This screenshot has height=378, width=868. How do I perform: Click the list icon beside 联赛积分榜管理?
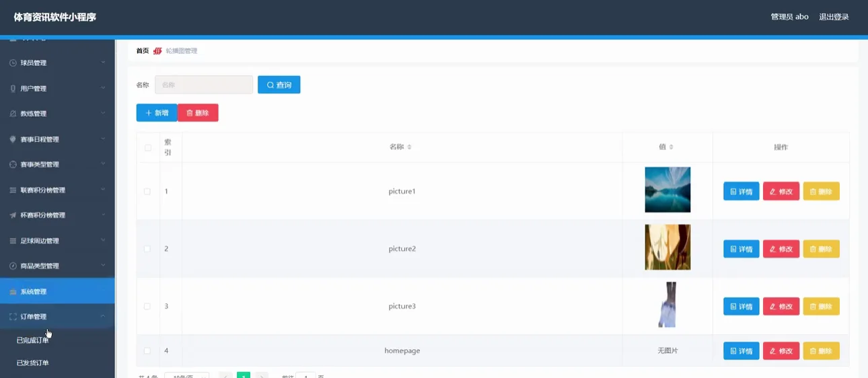13,190
